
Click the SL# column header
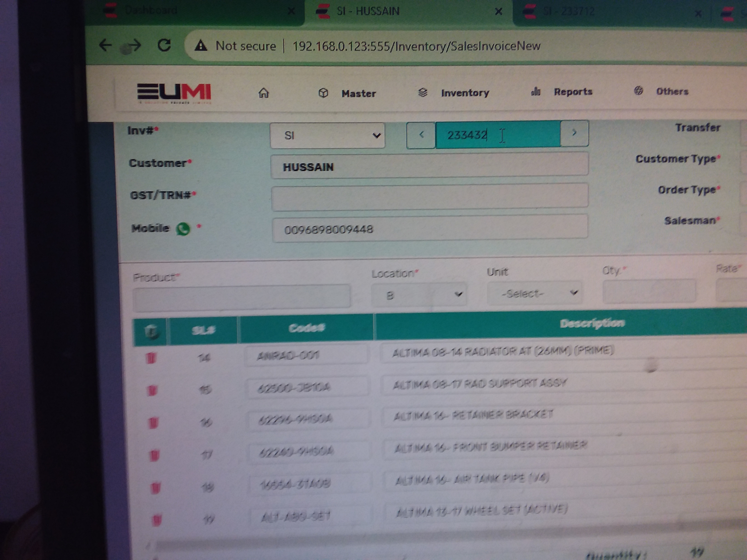203,330
